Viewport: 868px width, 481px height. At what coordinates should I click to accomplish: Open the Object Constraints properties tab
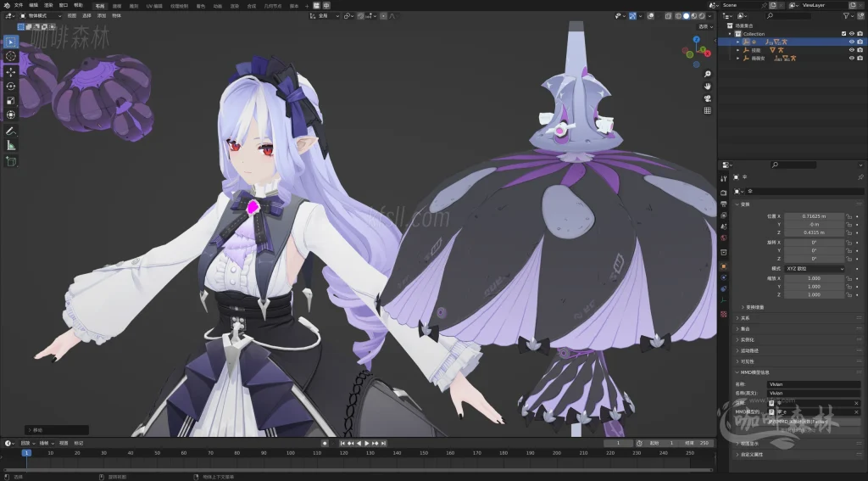click(x=724, y=288)
